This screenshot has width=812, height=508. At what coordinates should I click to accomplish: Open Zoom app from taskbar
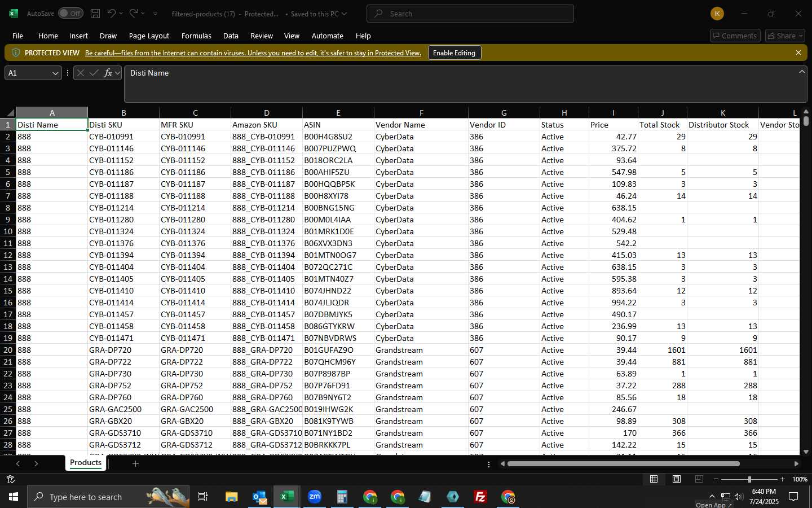[314, 497]
